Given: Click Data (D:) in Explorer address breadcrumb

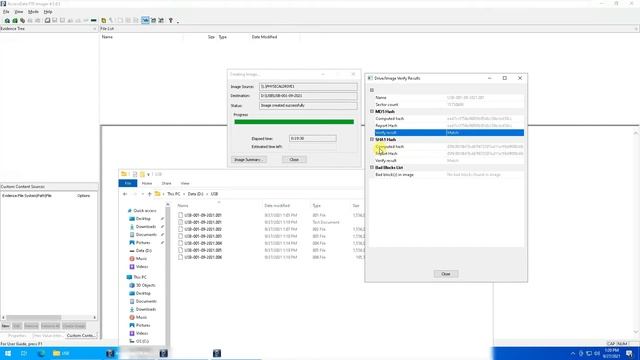Looking at the screenshot, I should [x=196, y=194].
